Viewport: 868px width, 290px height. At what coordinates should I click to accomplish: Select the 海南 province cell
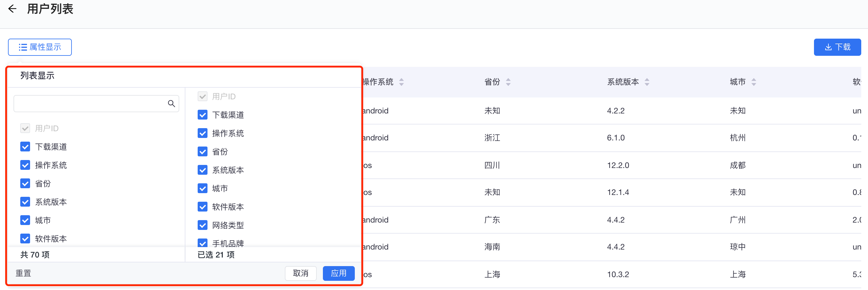coord(492,247)
